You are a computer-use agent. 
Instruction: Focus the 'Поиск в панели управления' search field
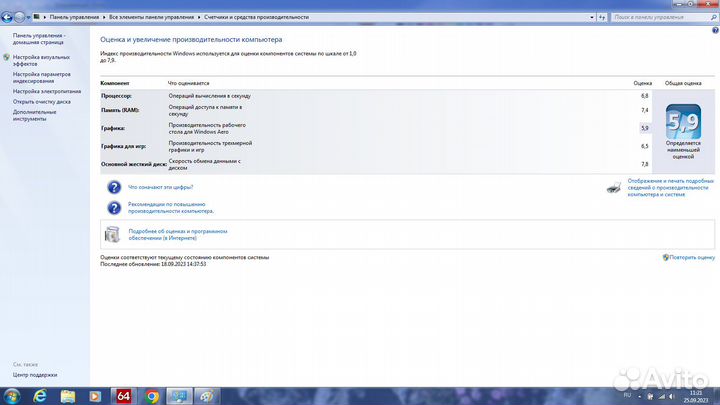(659, 17)
